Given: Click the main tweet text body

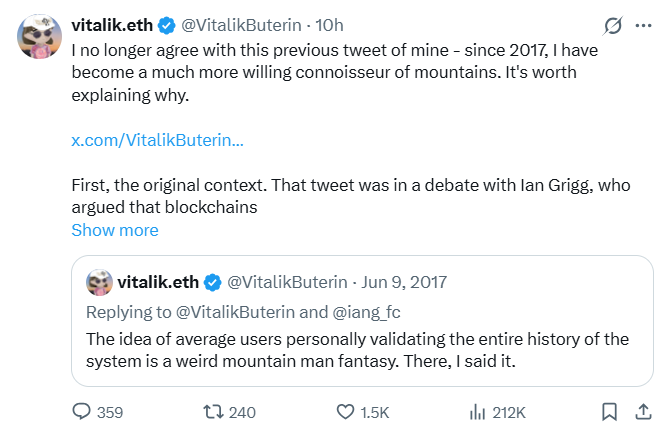Looking at the screenshot, I should (330, 74).
